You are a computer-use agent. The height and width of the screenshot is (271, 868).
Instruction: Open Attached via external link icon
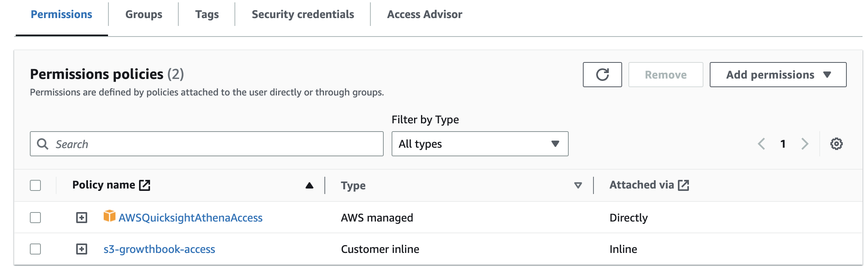tap(683, 185)
